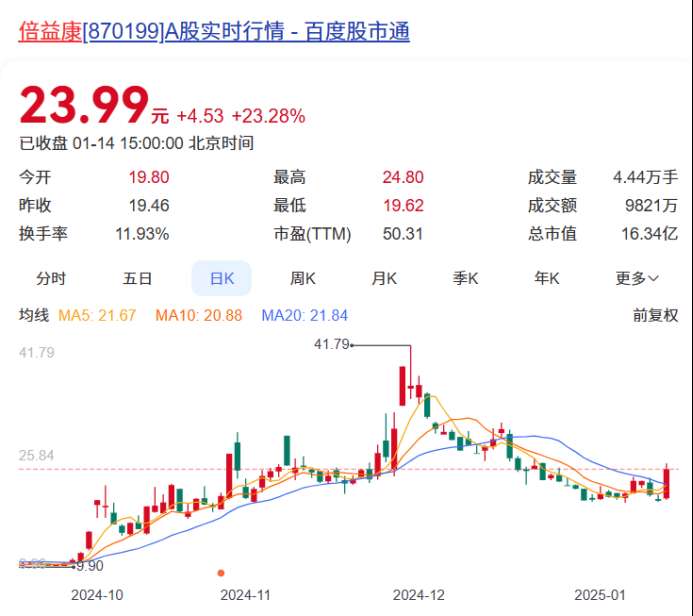Click the 市盈(TTM) value 50.31
The height and width of the screenshot is (616, 693).
[403, 234]
